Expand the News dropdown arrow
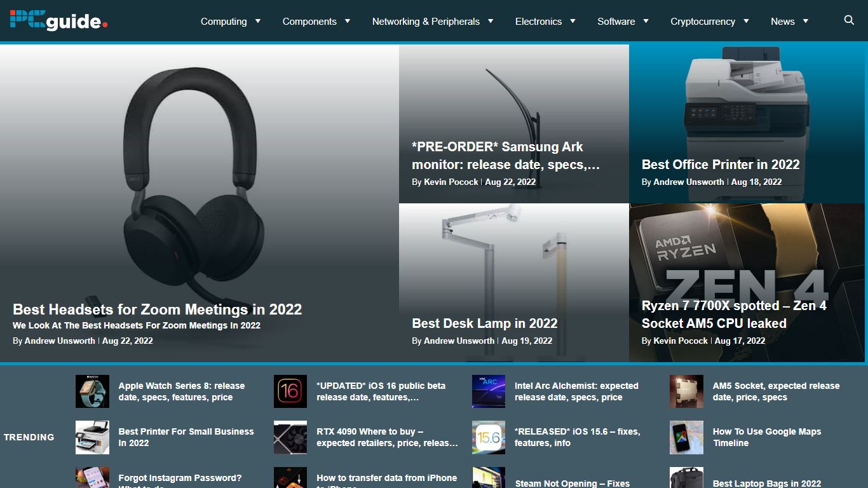The image size is (868, 488). pyautogui.click(x=806, y=21)
